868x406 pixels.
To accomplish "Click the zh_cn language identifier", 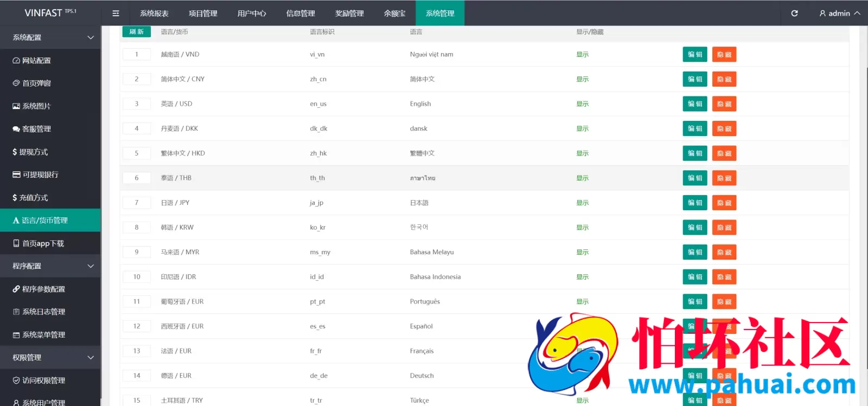I will pos(318,79).
